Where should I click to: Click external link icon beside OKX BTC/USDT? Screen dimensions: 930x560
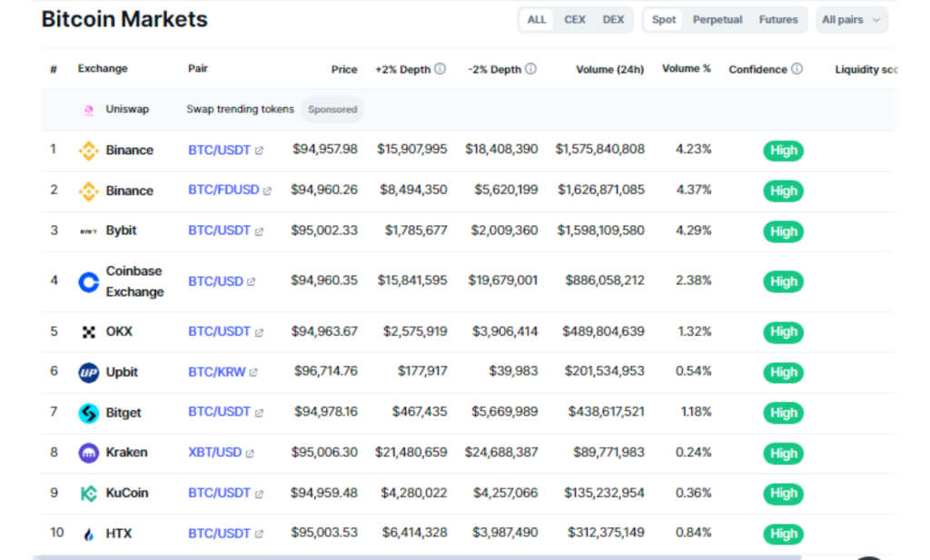pos(259,332)
